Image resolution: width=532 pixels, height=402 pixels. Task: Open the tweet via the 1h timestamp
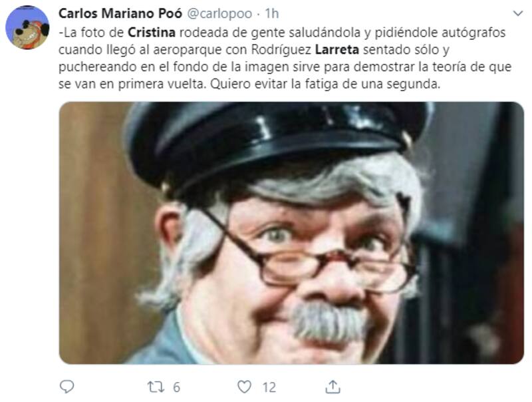pyautogui.click(x=272, y=14)
